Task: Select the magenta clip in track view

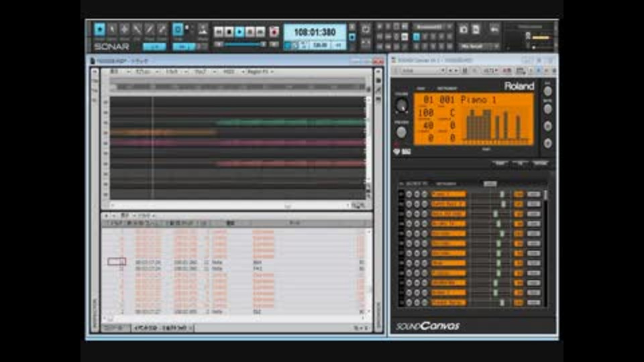Action: click(237, 142)
